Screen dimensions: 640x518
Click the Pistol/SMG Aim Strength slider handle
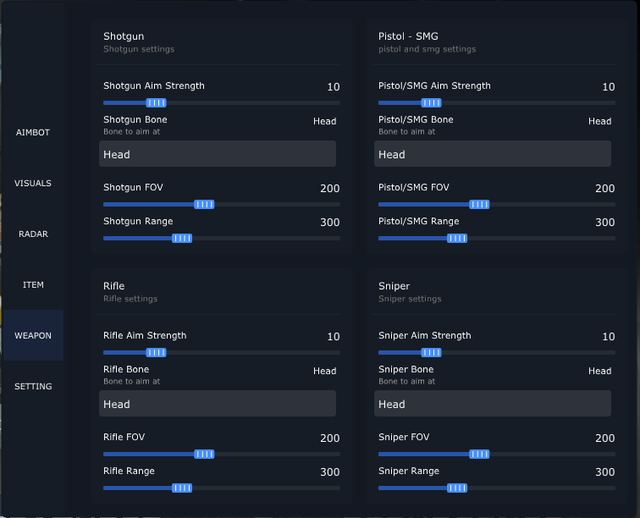click(431, 103)
